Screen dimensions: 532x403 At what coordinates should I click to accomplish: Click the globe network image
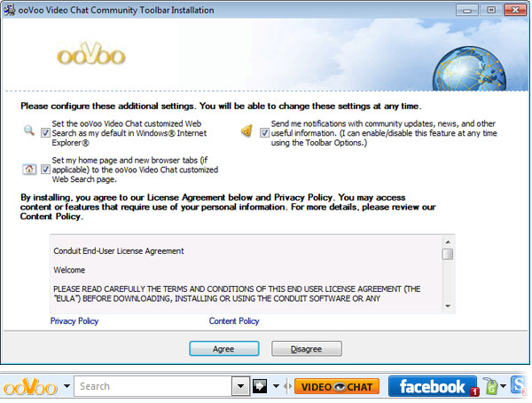pyautogui.click(x=469, y=69)
